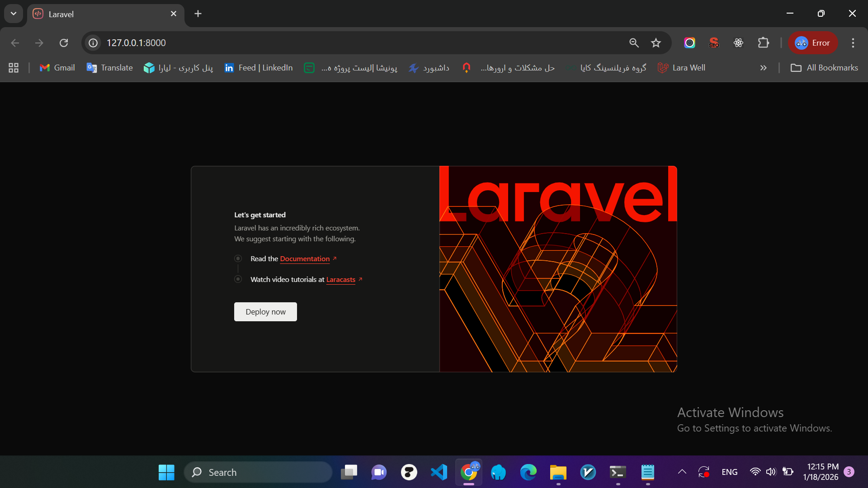Image resolution: width=868 pixels, height=488 pixels.
Task: Expand hidden tray icons with the up arrow
Action: click(682, 472)
